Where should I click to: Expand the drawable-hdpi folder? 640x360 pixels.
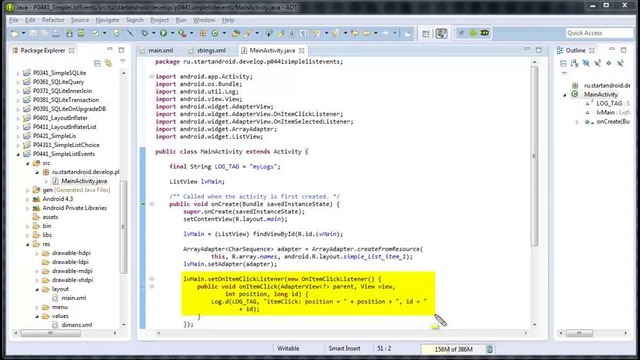click(x=37, y=253)
